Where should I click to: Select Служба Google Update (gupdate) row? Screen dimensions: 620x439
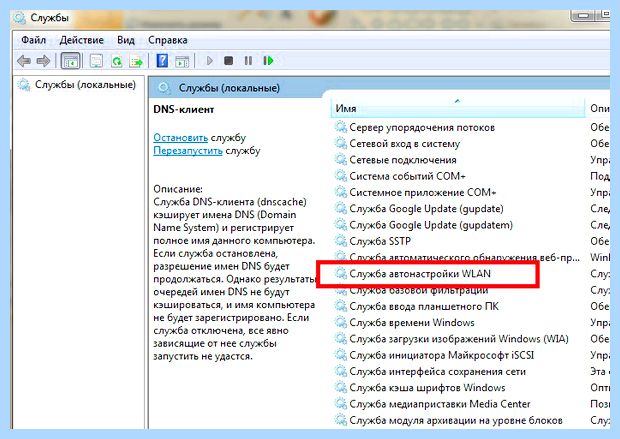point(426,209)
